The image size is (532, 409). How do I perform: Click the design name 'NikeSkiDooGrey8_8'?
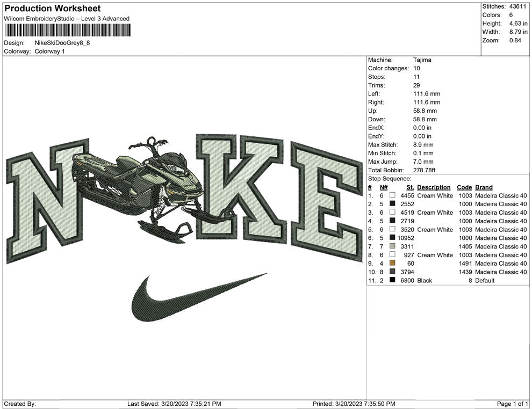point(62,43)
